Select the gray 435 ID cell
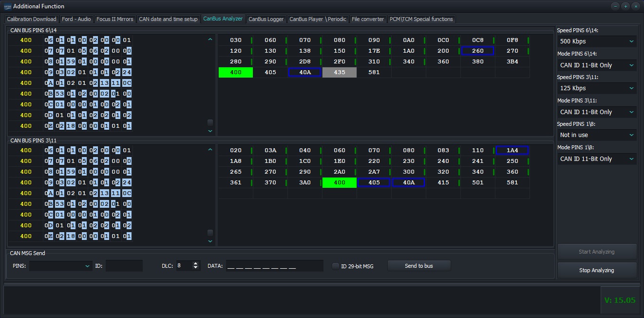Viewport: 644px width, 318px height. [x=340, y=72]
